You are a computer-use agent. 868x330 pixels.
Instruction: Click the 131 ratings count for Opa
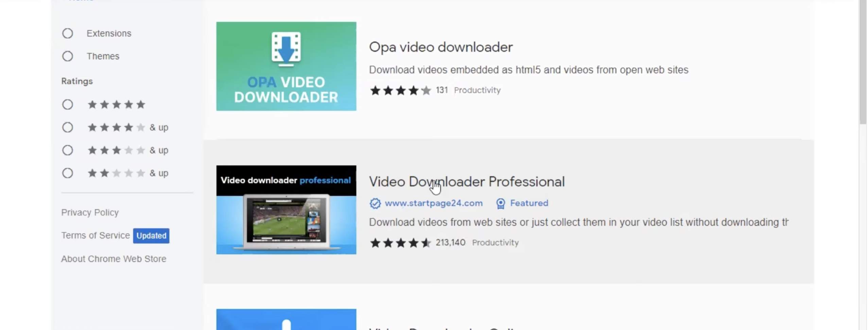point(442,90)
